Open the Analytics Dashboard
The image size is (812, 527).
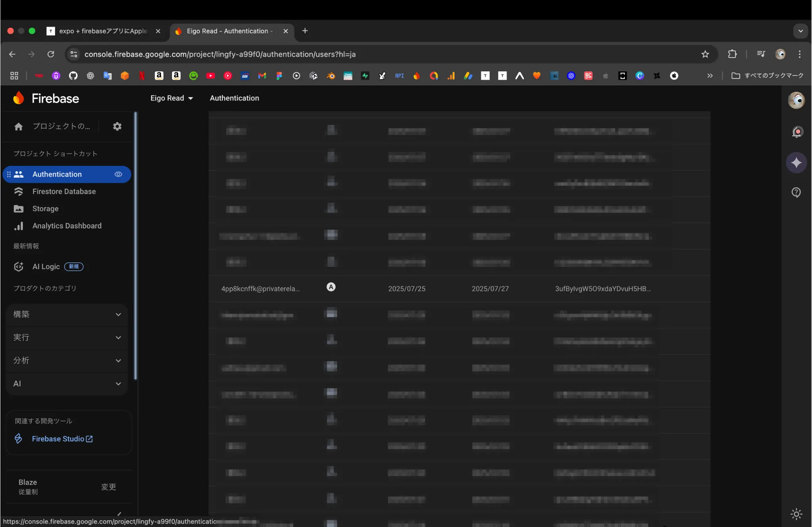[67, 226]
